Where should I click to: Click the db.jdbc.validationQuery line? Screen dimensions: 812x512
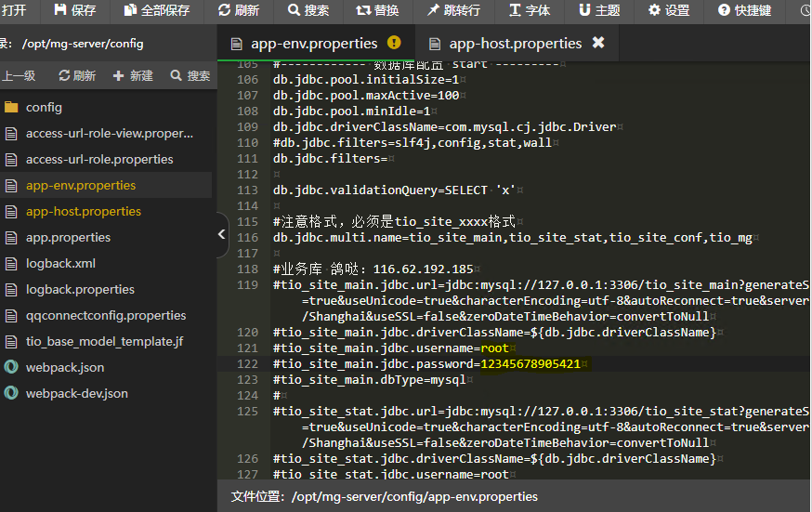(x=394, y=190)
